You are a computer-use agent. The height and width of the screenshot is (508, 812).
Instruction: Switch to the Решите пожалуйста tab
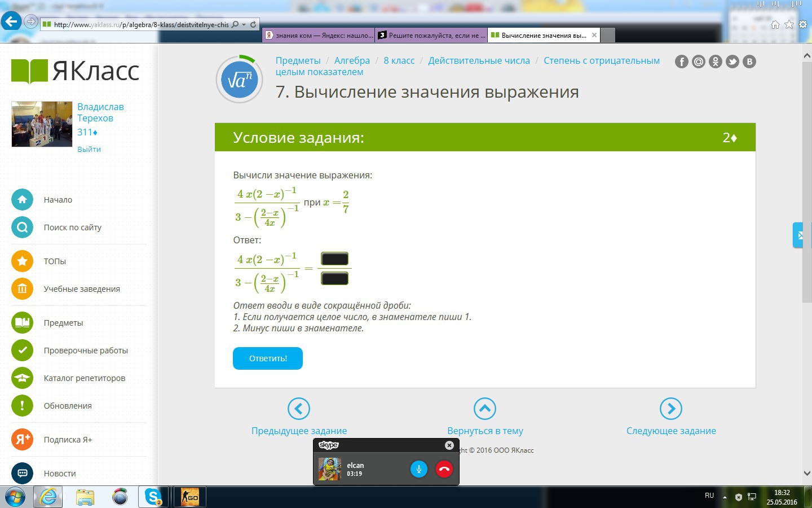[431, 35]
